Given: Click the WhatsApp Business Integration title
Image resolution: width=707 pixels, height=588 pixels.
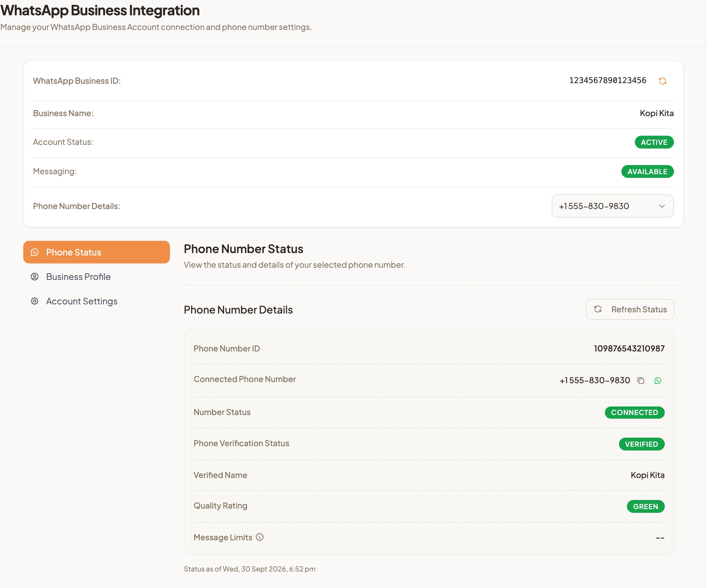Looking at the screenshot, I should tap(100, 10).
